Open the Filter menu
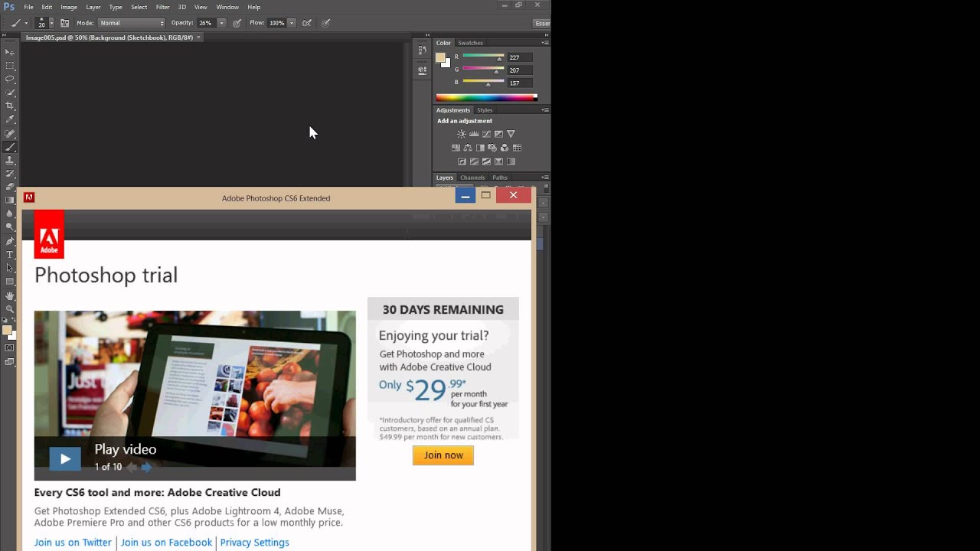Image resolution: width=980 pixels, height=551 pixels. click(x=162, y=7)
